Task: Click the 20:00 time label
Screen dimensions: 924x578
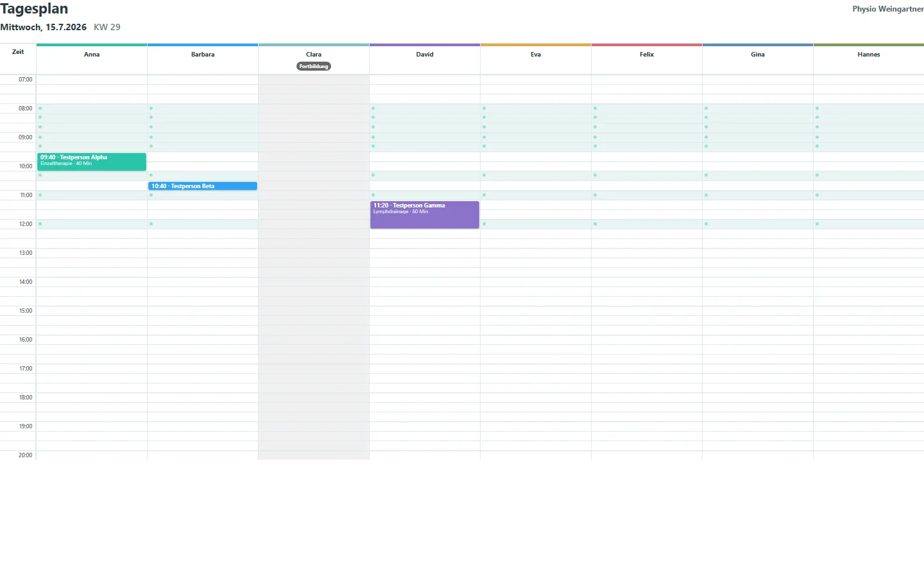Action: (26, 455)
